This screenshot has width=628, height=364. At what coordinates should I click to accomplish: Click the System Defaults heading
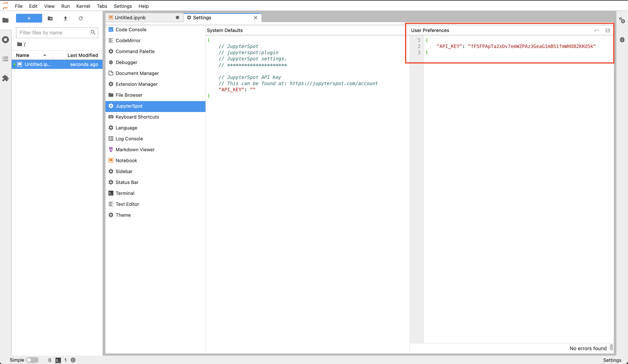click(x=225, y=30)
